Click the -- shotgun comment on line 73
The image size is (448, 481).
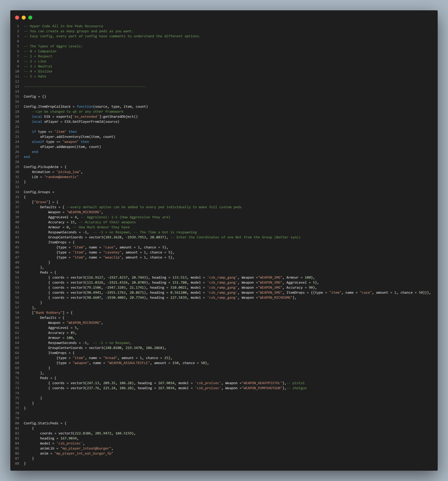click(296, 388)
